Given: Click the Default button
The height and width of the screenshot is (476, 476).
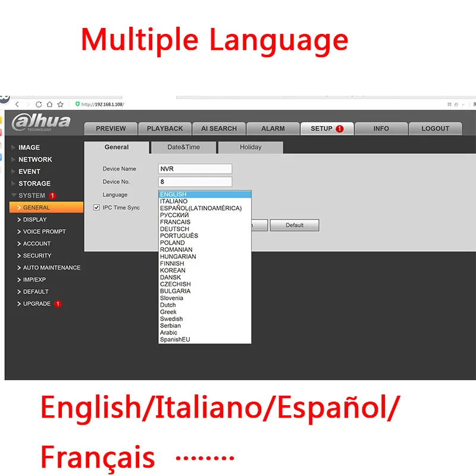Looking at the screenshot, I should pyautogui.click(x=295, y=226).
